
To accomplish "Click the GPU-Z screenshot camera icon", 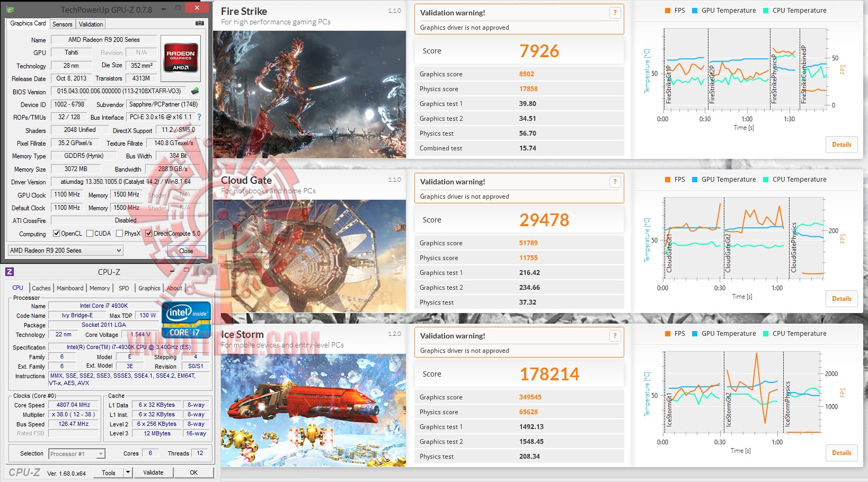I will click(199, 23).
